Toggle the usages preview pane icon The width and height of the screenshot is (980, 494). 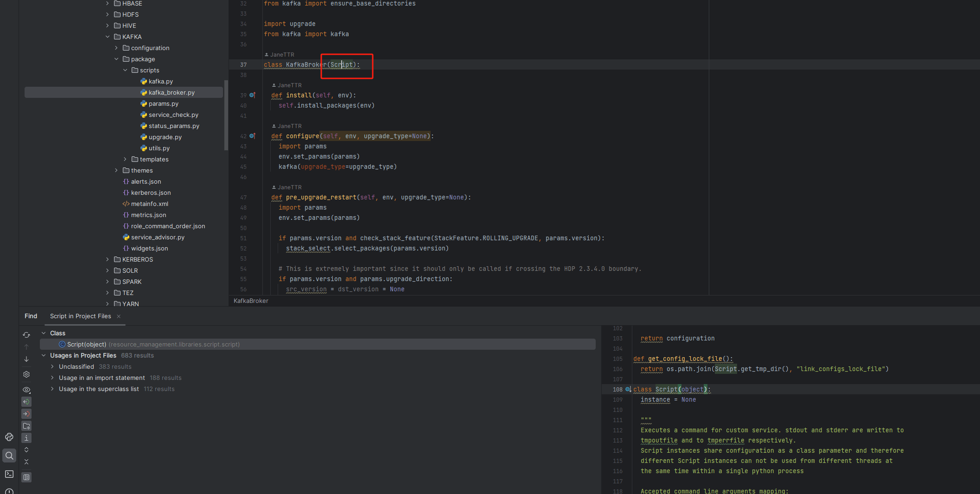pyautogui.click(x=26, y=477)
